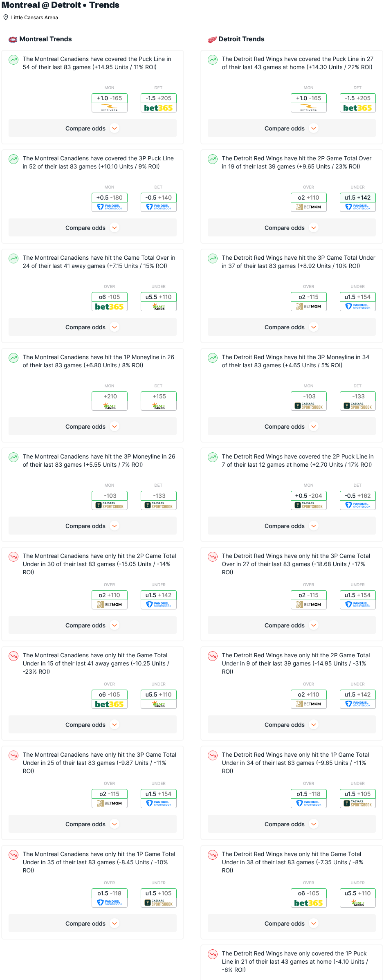The height and width of the screenshot is (980, 384).
Task: Expand Compare odds under Detroit 2P Game Total Over
Action: coord(292,228)
